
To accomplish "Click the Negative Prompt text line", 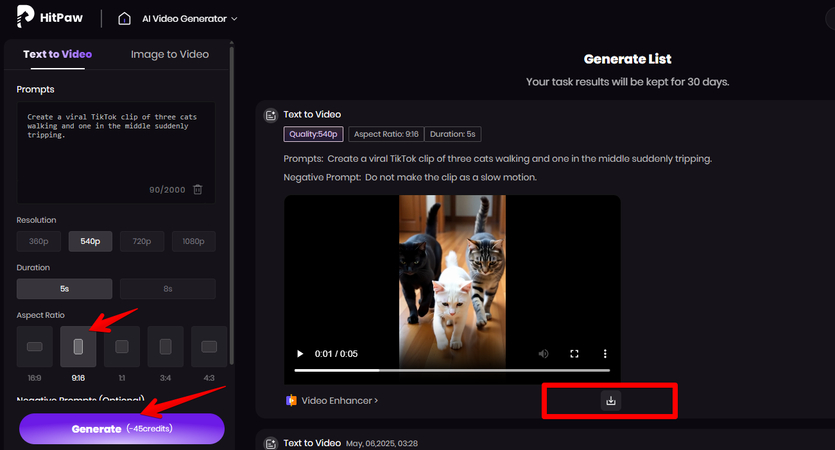I will click(410, 177).
